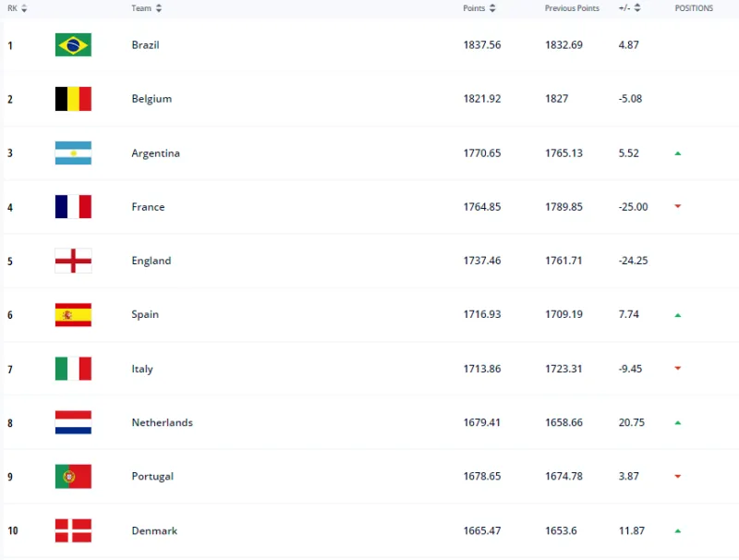
Task: Click the POSITIONS column header
Action: point(694,8)
